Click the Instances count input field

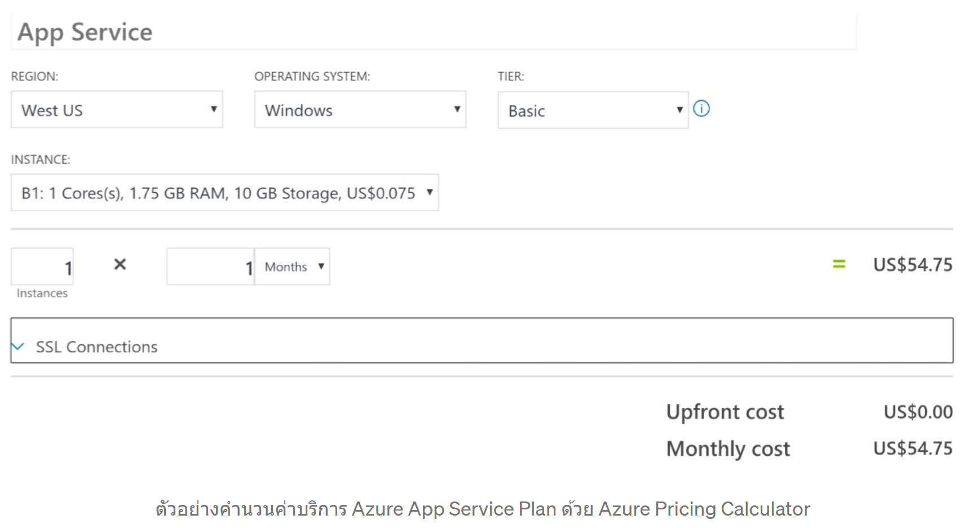42,267
